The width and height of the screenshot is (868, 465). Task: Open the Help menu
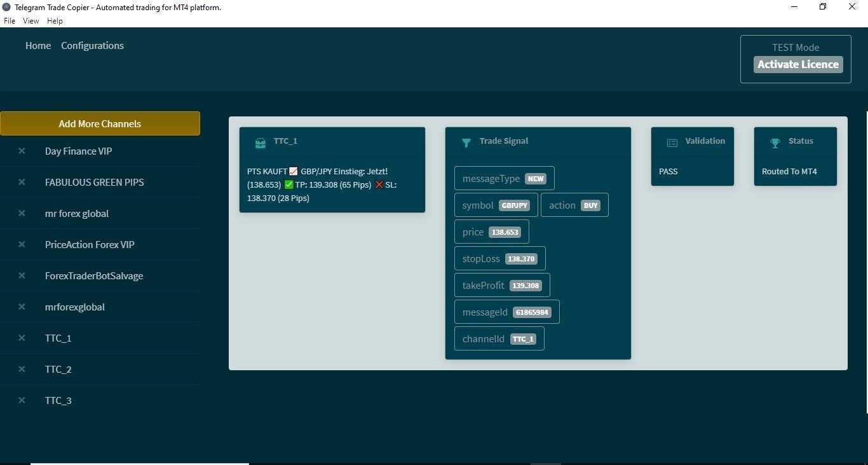pos(55,20)
